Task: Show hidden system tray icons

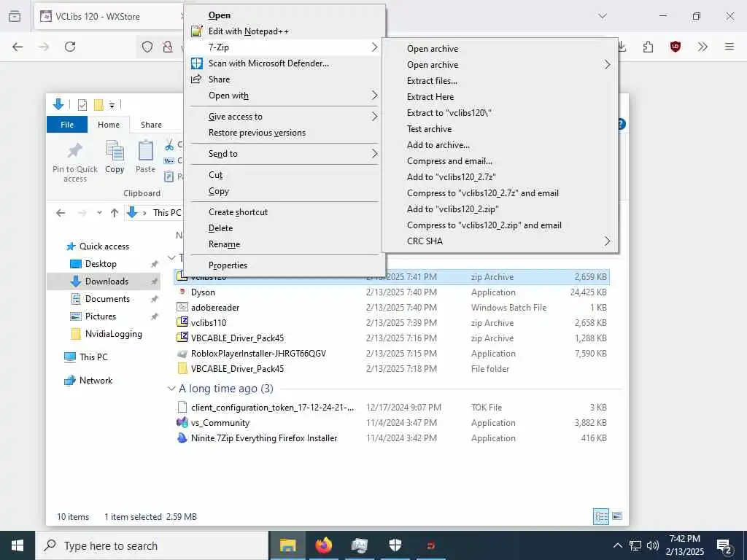Action: coord(617,545)
